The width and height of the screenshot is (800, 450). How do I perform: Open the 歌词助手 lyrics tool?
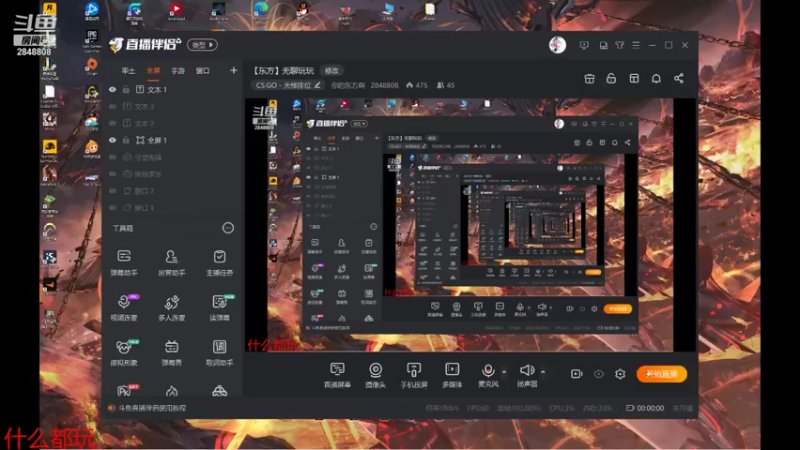[219, 353]
